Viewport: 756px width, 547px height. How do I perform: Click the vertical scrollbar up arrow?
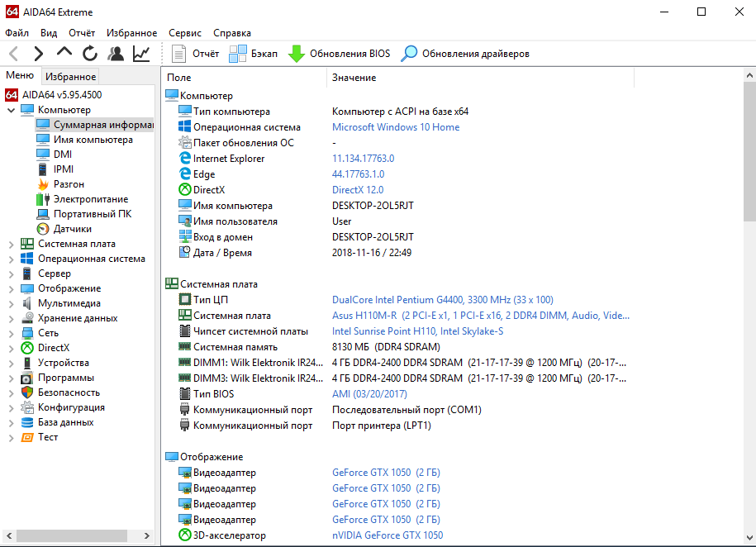click(x=749, y=75)
